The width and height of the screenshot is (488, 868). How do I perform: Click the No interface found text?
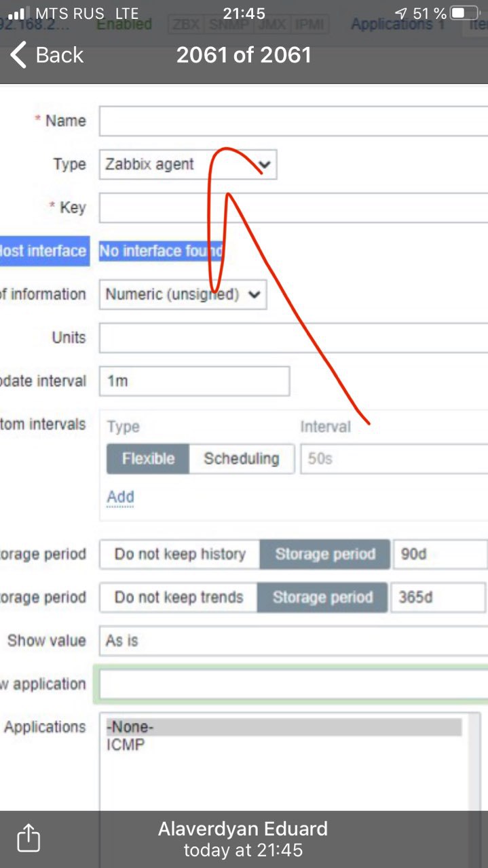(x=161, y=251)
